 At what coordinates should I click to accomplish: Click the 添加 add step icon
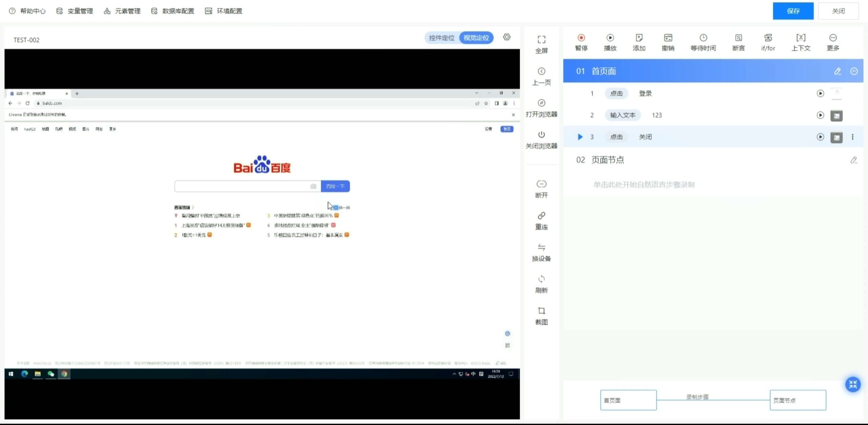click(x=639, y=38)
